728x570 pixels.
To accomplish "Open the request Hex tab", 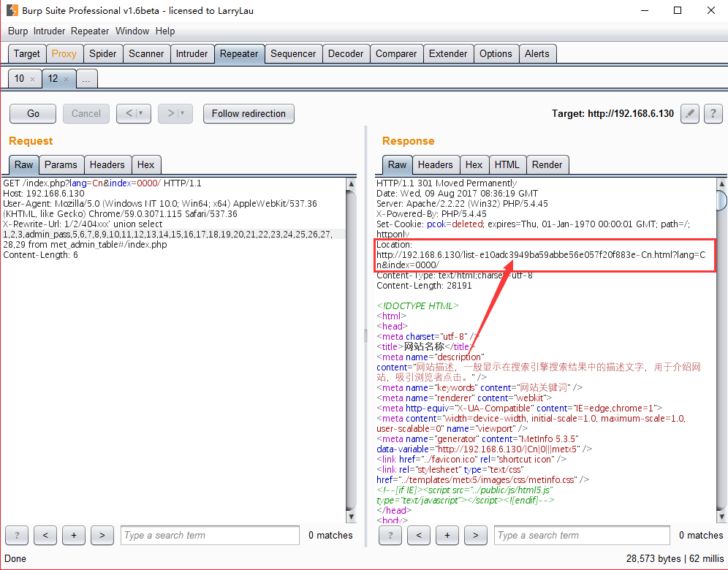I will (x=145, y=164).
